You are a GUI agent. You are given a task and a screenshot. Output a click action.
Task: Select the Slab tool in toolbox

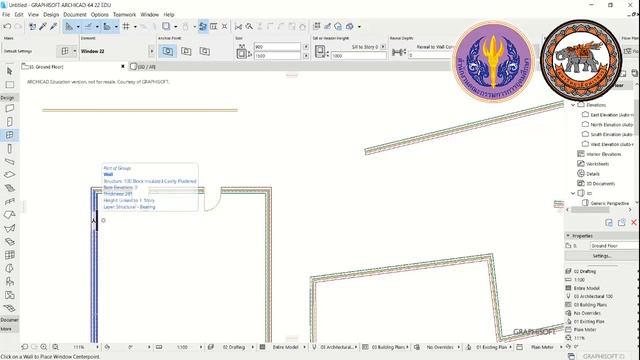[x=9, y=175]
